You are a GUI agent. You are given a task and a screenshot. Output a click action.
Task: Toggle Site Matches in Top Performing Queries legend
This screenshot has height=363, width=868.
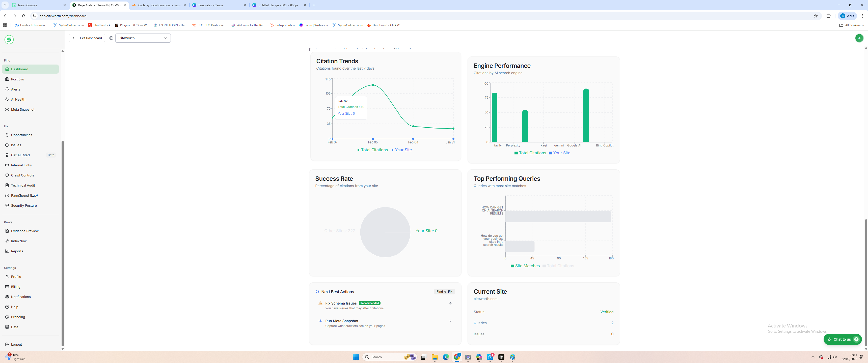[x=525, y=266]
